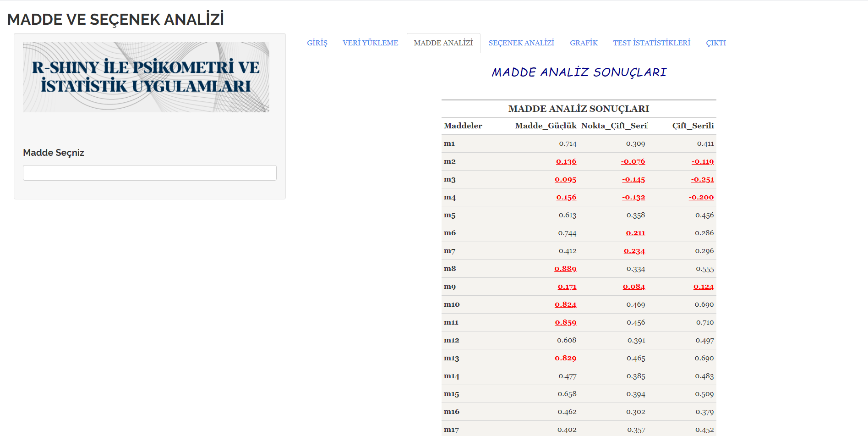Viewport: 868px width, 436px height.
Task: Click the m11 difficulty value 0.859
Action: click(566, 322)
